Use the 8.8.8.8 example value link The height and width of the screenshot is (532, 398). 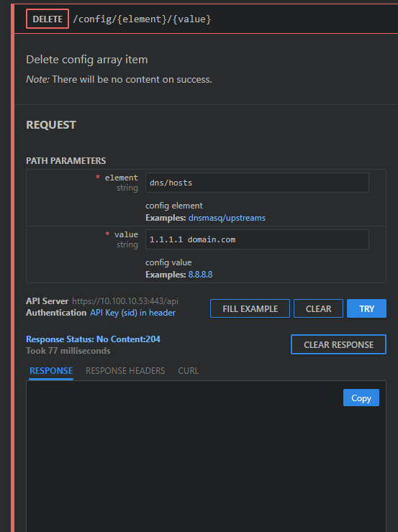coord(200,275)
